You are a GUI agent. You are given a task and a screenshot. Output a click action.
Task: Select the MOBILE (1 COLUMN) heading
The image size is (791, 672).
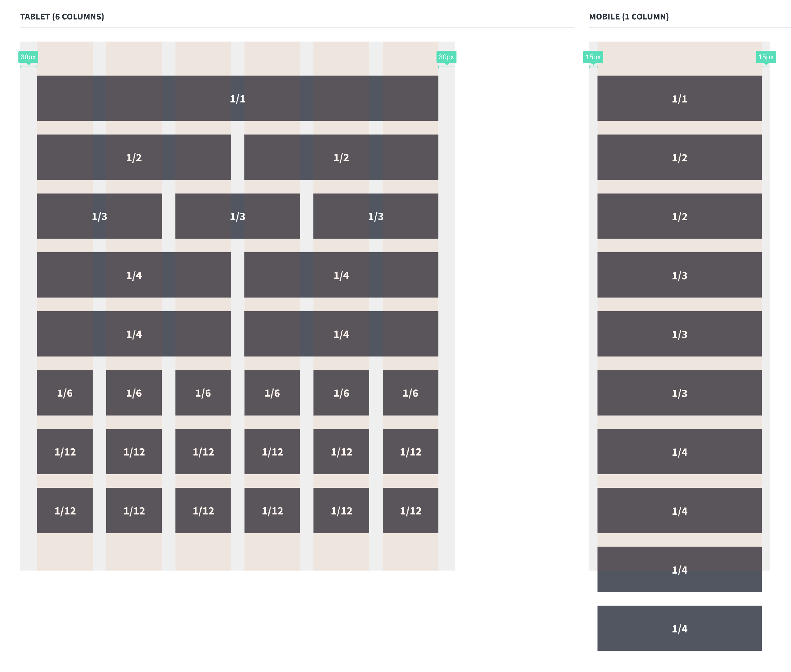(629, 17)
